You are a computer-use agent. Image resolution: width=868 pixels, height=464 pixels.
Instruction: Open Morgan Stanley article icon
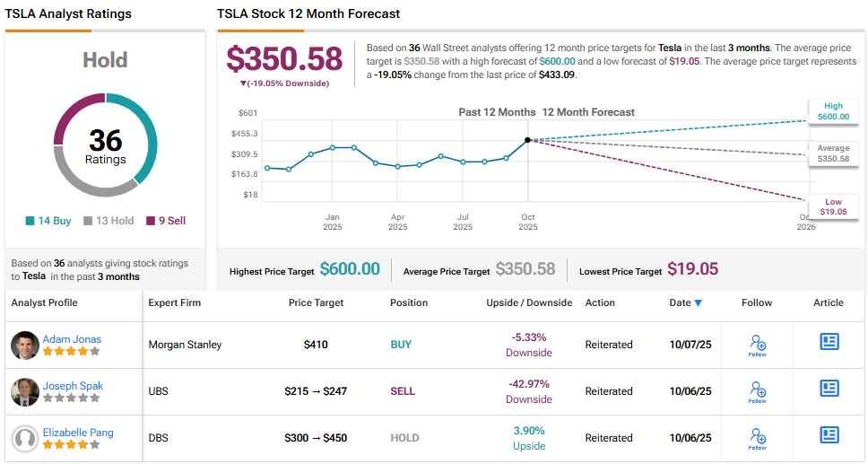pyautogui.click(x=829, y=342)
